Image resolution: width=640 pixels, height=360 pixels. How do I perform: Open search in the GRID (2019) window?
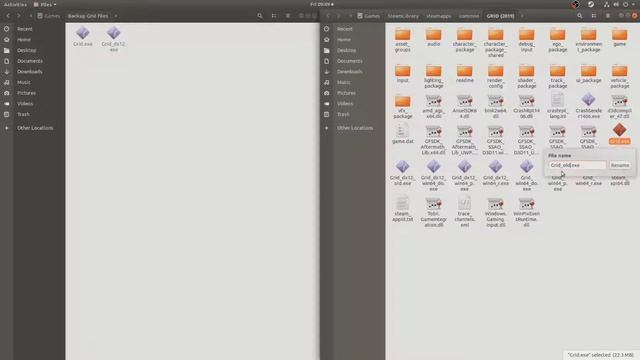[x=580, y=16]
